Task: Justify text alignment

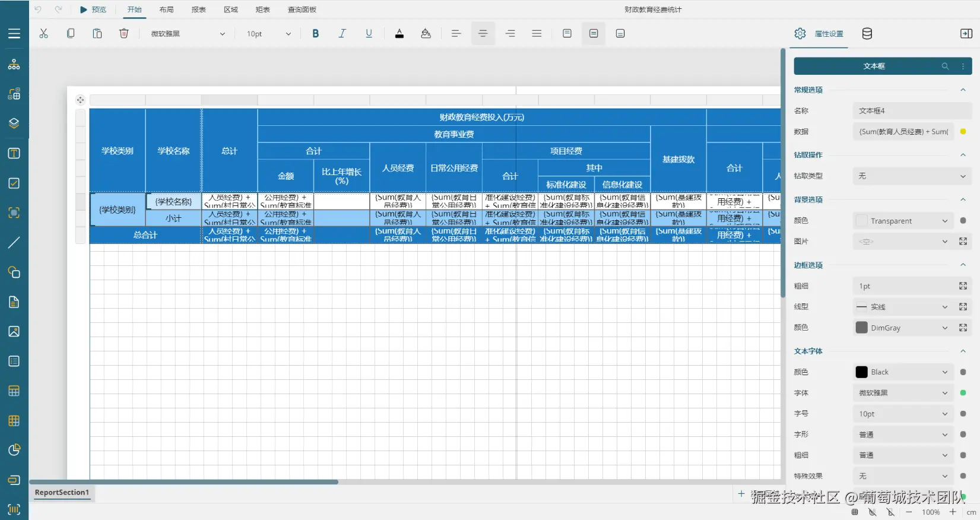Action: tap(537, 34)
